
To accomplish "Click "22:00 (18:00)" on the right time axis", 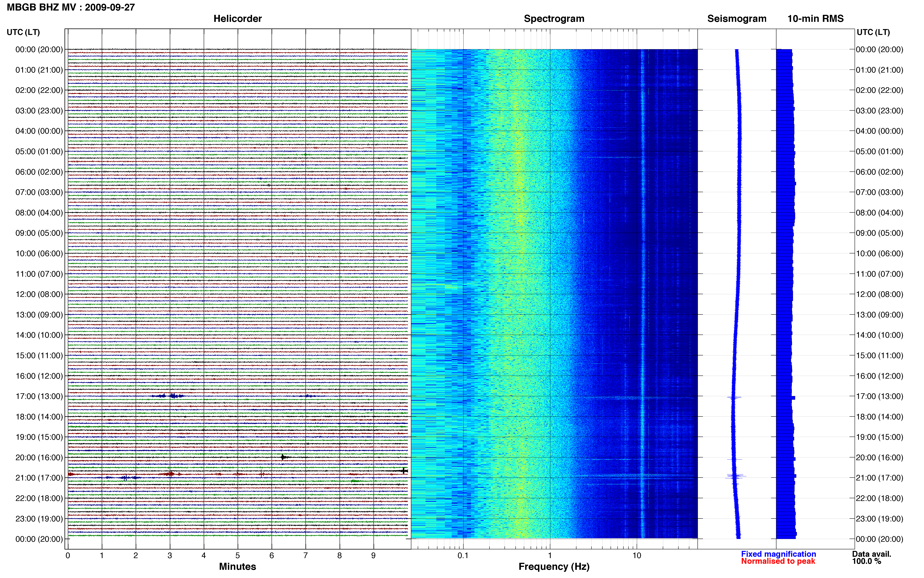I will [x=879, y=498].
